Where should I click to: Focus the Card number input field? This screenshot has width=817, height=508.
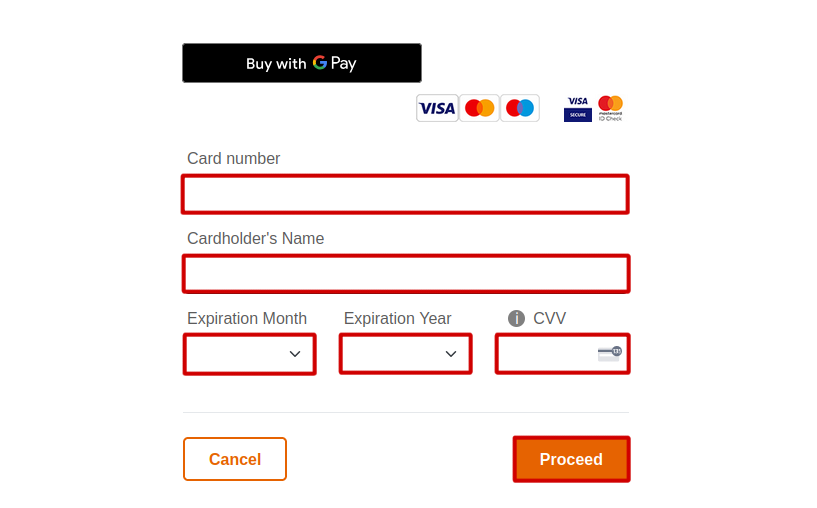[x=405, y=194]
